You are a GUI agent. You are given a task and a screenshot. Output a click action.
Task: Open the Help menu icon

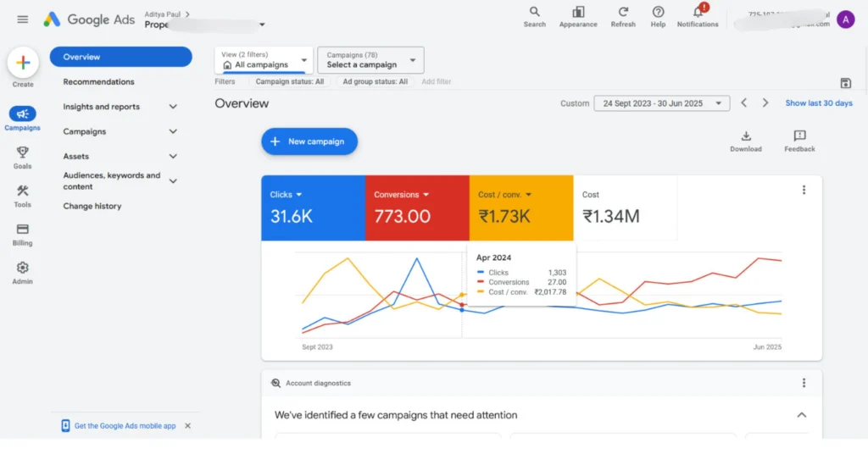click(x=658, y=17)
